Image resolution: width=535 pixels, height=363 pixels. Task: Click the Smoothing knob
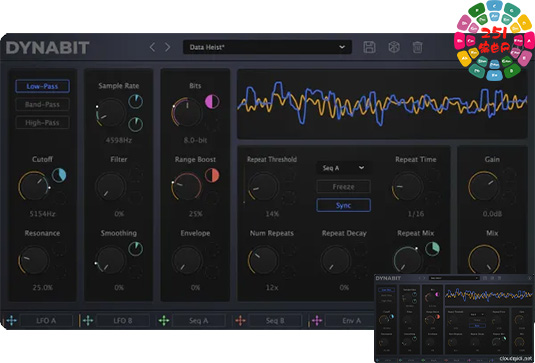(110, 260)
